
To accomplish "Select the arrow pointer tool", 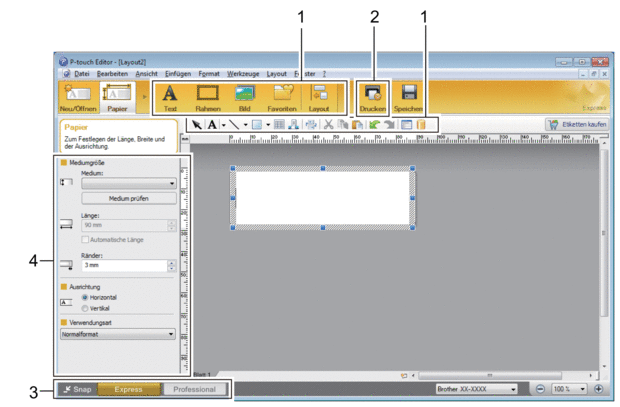I will [197, 125].
